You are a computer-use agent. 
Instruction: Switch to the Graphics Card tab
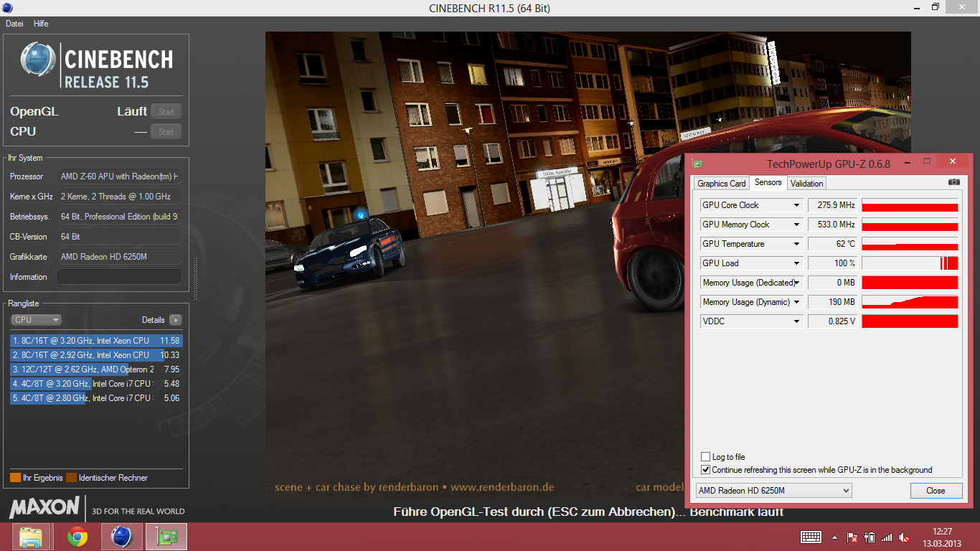click(x=721, y=184)
